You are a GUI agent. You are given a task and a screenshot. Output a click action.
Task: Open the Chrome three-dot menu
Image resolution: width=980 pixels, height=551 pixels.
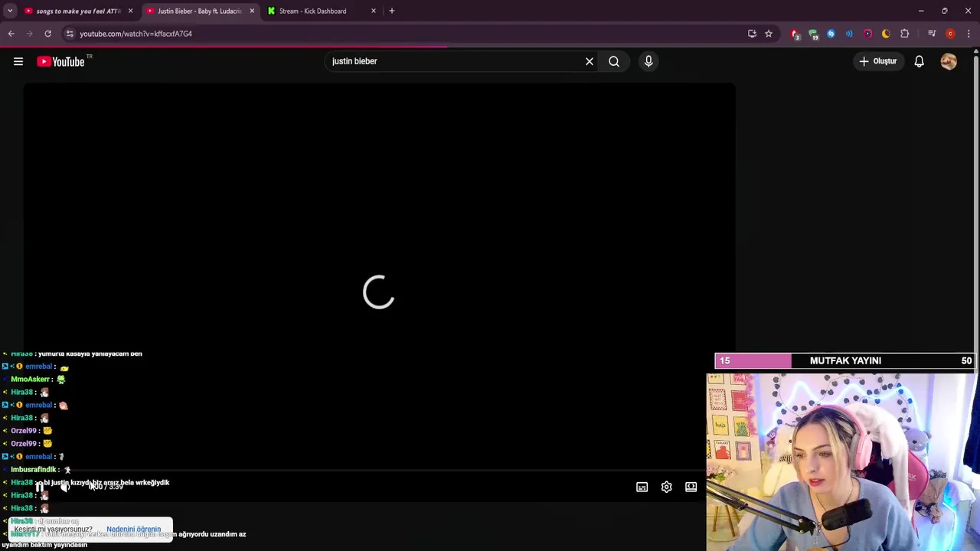point(969,34)
